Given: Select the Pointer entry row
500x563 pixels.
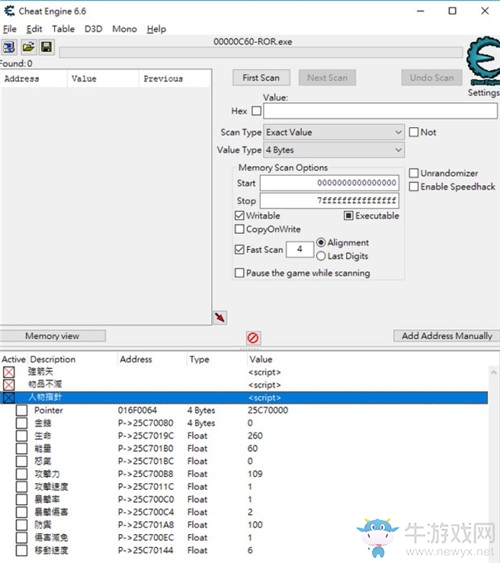Looking at the screenshot, I should coord(244,410).
